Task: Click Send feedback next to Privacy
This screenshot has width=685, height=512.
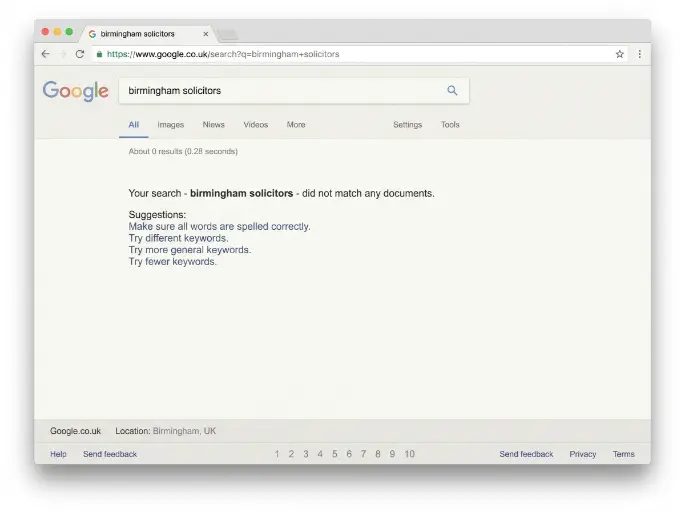Action: click(x=526, y=454)
